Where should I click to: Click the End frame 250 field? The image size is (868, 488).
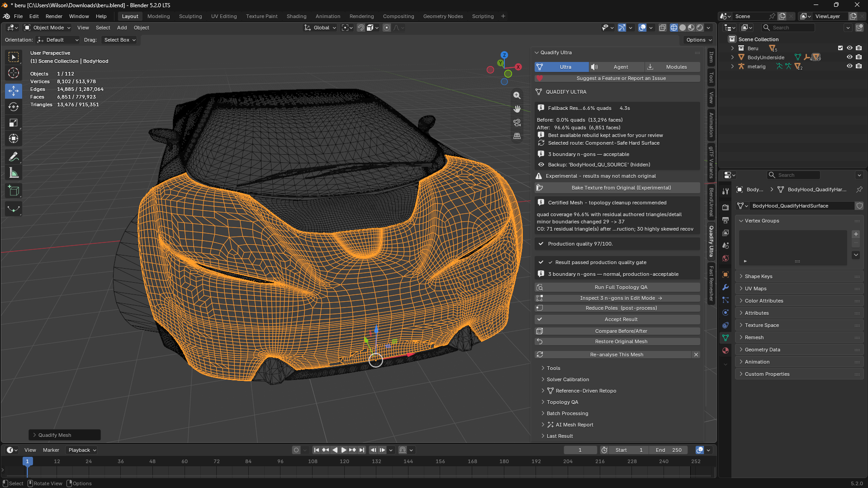(669, 450)
